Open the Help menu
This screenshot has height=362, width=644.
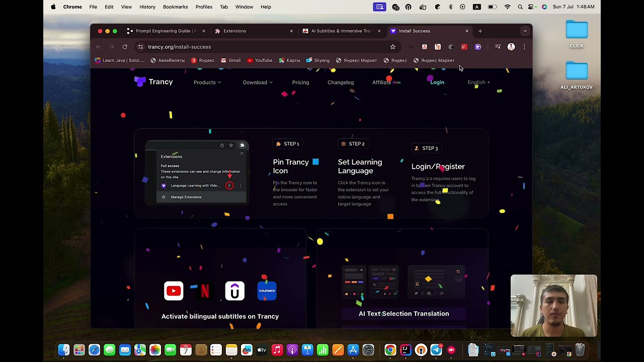point(266,7)
